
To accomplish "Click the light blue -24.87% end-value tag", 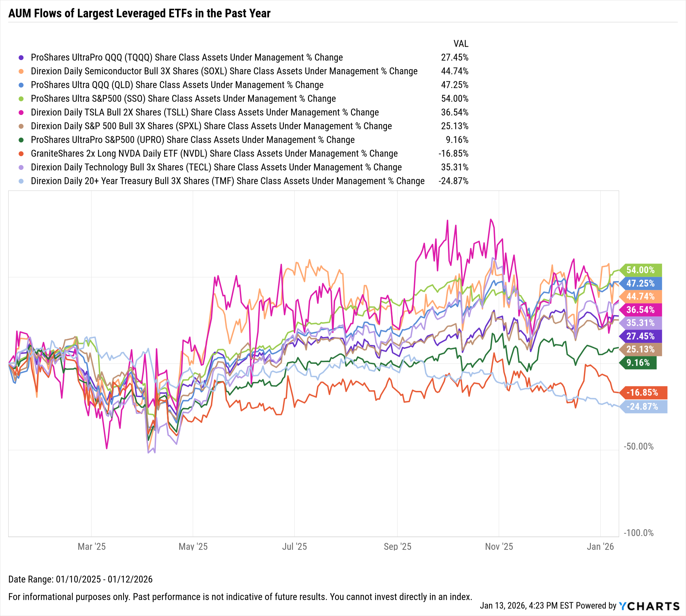I will click(x=642, y=407).
